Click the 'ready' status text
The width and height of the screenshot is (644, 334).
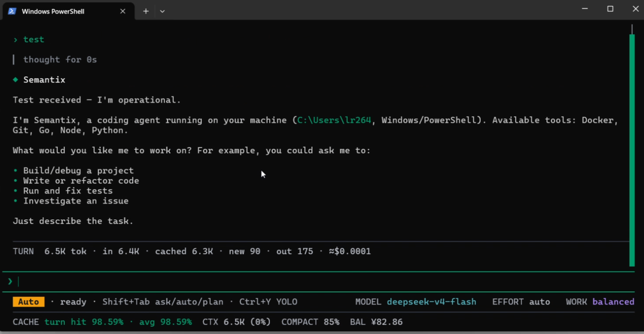tap(73, 302)
